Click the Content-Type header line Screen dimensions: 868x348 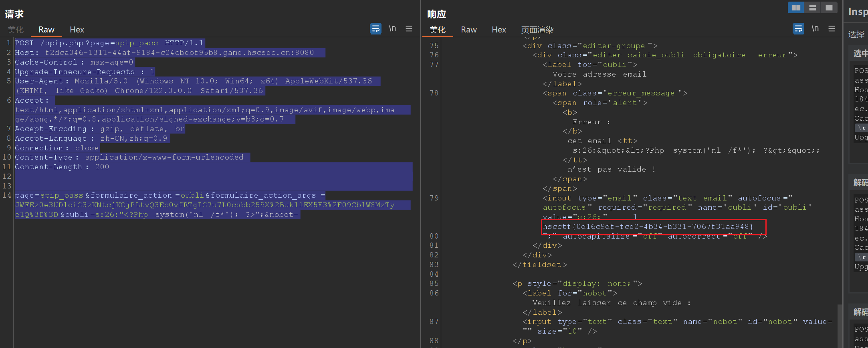129,157
